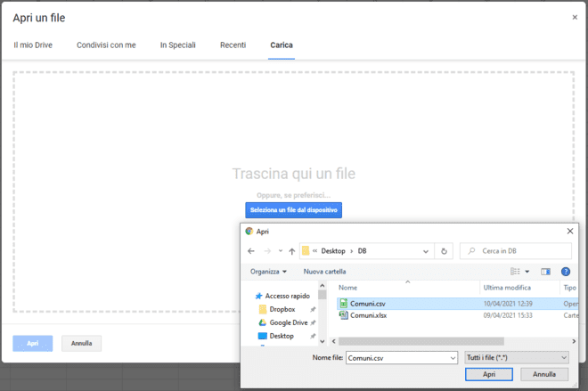Open the help question mark icon
The image size is (588, 391).
tap(565, 272)
